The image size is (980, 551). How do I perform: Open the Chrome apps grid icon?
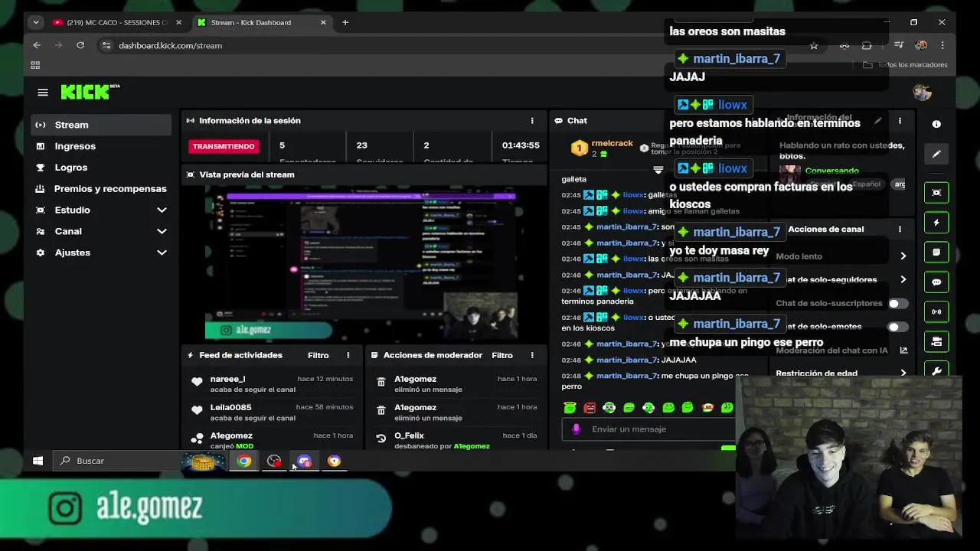(35, 65)
